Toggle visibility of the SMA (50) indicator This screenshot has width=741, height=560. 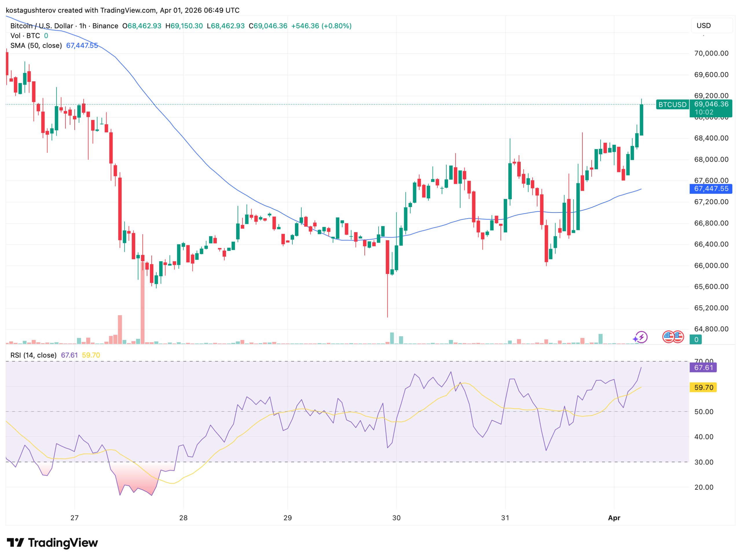click(x=36, y=45)
